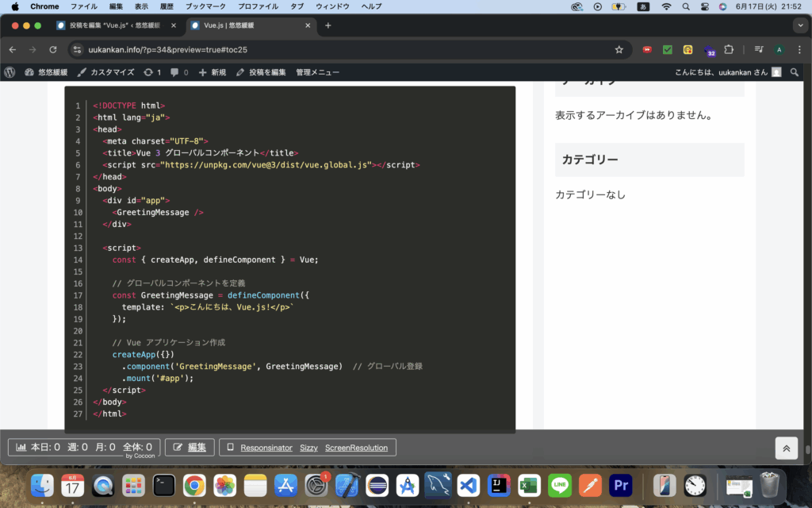This screenshot has height=508, width=812.
Task: Click the scroll-to-top double chevron button
Action: (x=786, y=448)
